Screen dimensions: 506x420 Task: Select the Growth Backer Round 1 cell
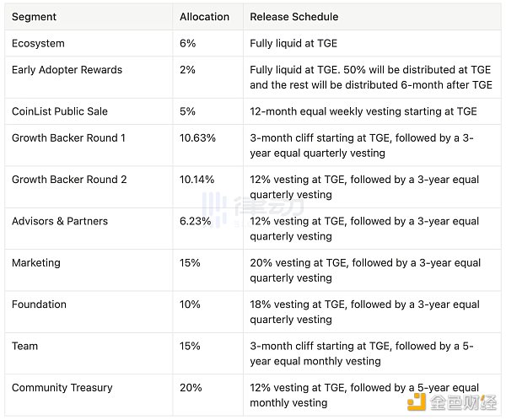click(x=68, y=137)
